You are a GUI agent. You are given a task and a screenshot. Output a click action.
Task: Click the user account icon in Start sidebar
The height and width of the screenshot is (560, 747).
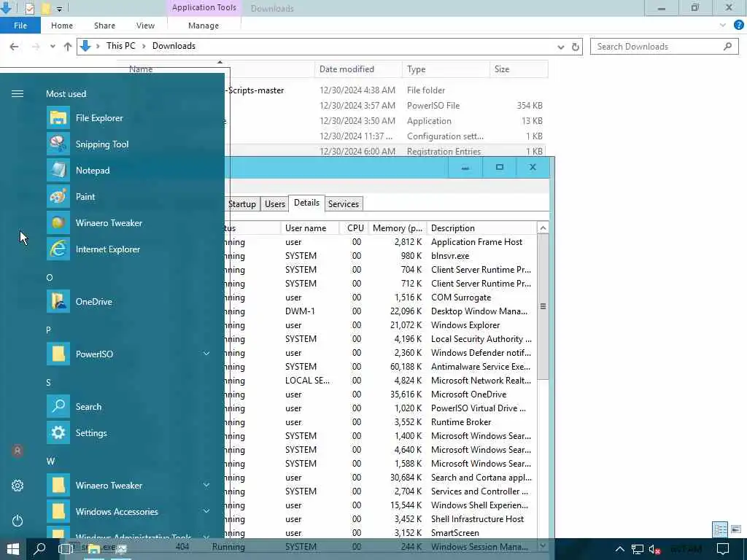pyautogui.click(x=18, y=451)
